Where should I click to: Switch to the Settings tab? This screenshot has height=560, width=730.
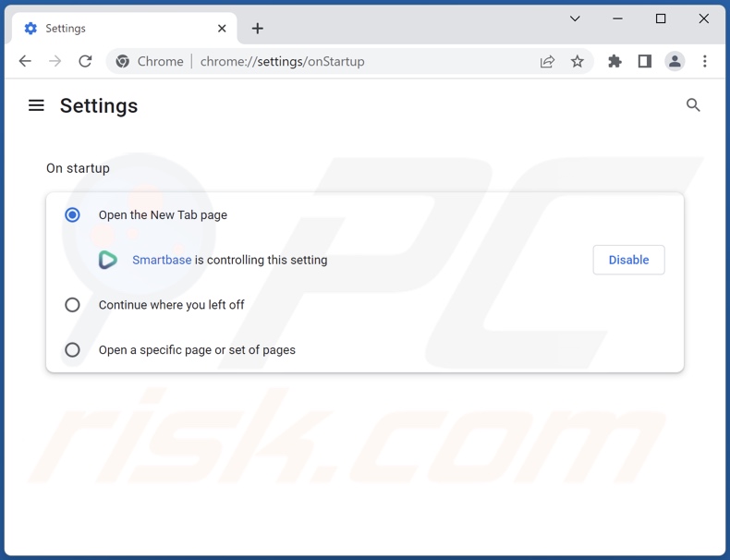click(125, 29)
